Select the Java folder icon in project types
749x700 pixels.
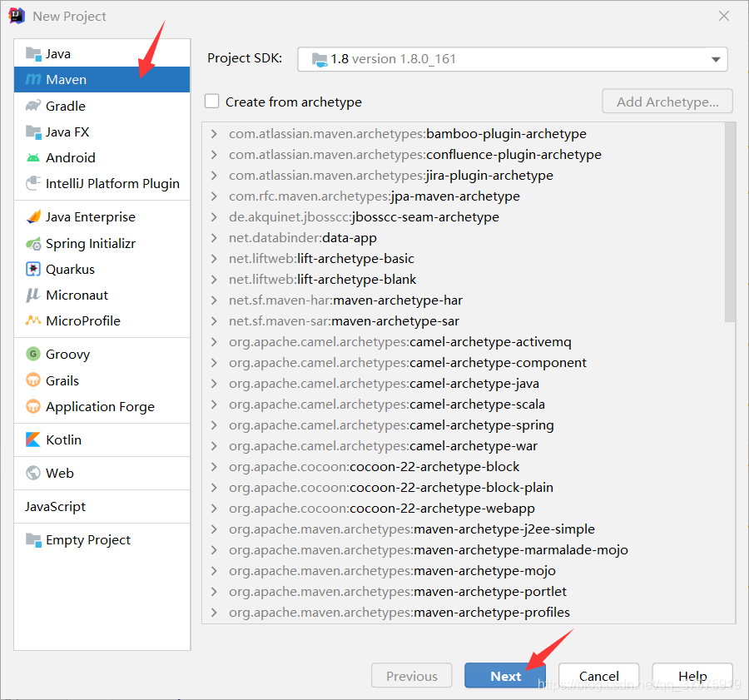(x=33, y=54)
